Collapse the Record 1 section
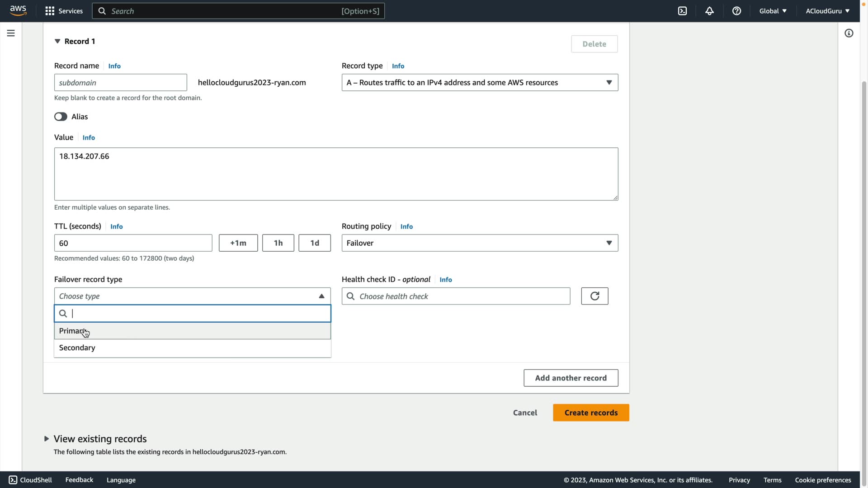Screen dimensions: 868x488 (57, 41)
